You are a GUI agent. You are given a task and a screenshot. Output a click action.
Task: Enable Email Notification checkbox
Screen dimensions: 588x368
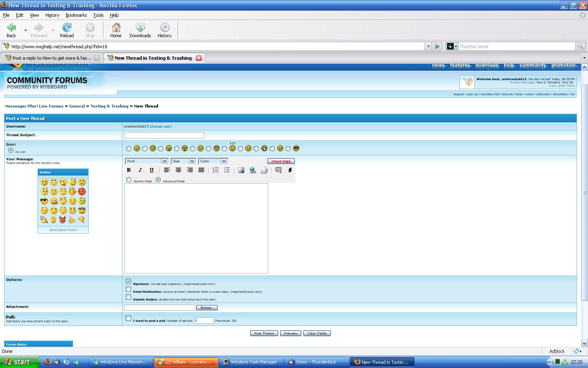[x=129, y=289]
